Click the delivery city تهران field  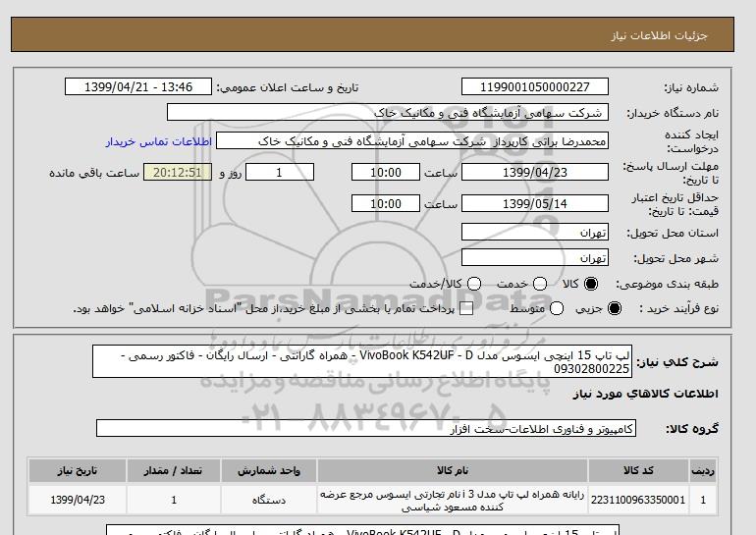[535, 257]
